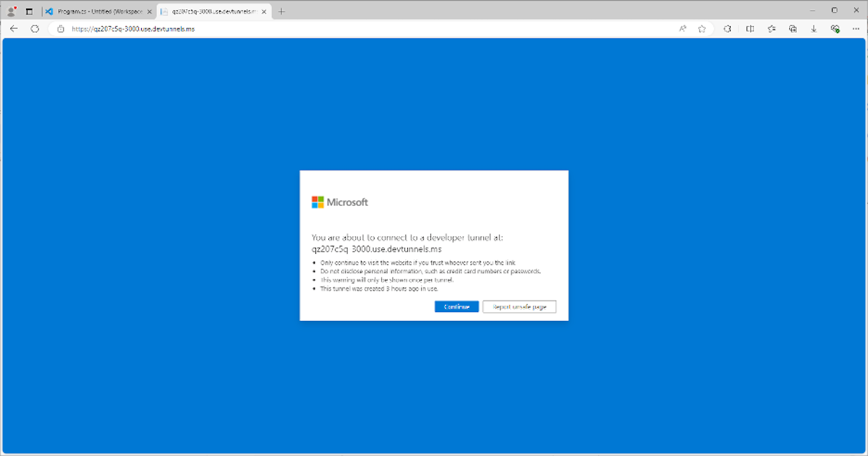868x456 pixels.
Task: Add this page to favorites
Action: (x=702, y=29)
